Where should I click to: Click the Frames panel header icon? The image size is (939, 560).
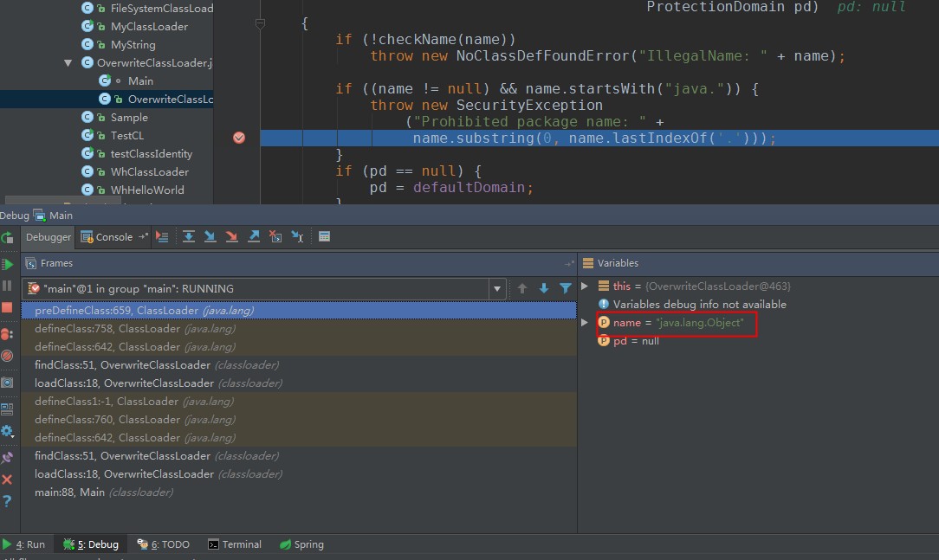point(30,263)
